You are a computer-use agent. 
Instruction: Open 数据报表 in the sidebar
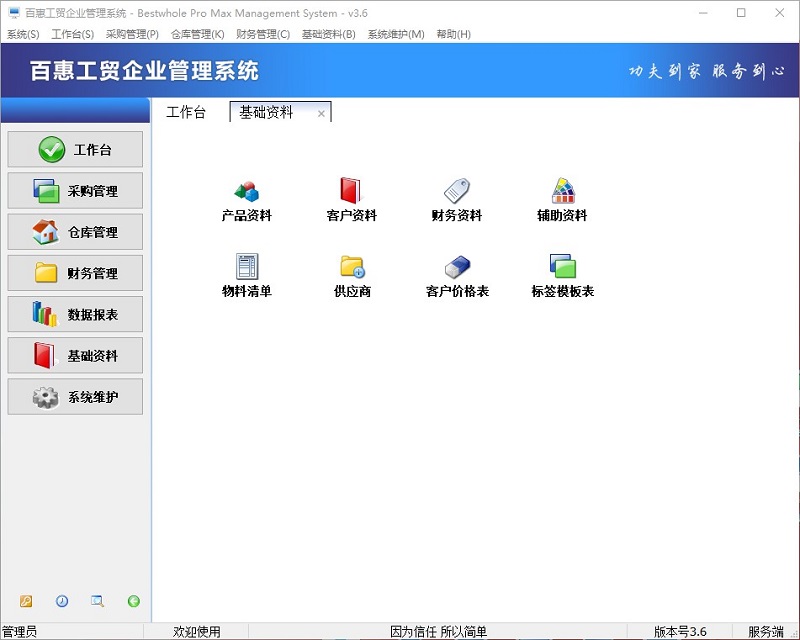pos(75,314)
